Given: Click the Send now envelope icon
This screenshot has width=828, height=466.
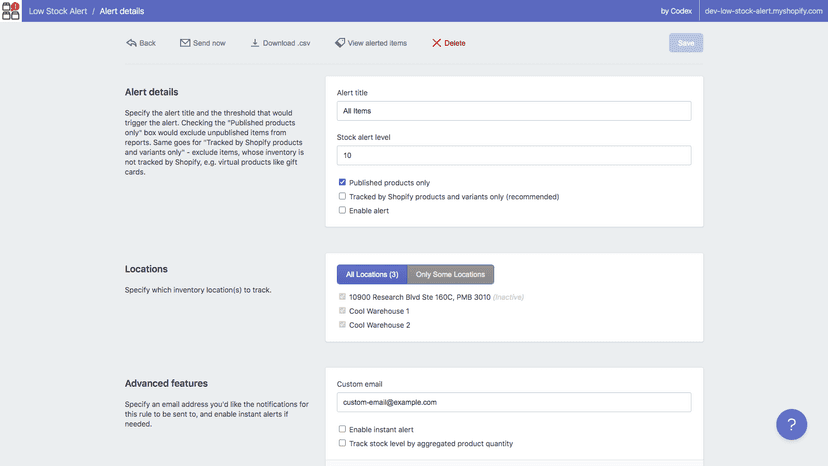Looking at the screenshot, I should pyautogui.click(x=185, y=43).
